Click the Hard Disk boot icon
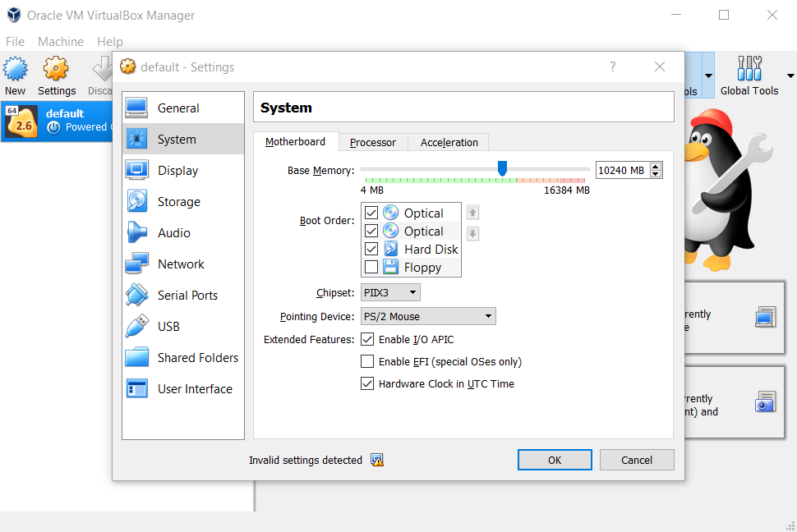Viewport: 797px width, 532px height. coord(390,249)
